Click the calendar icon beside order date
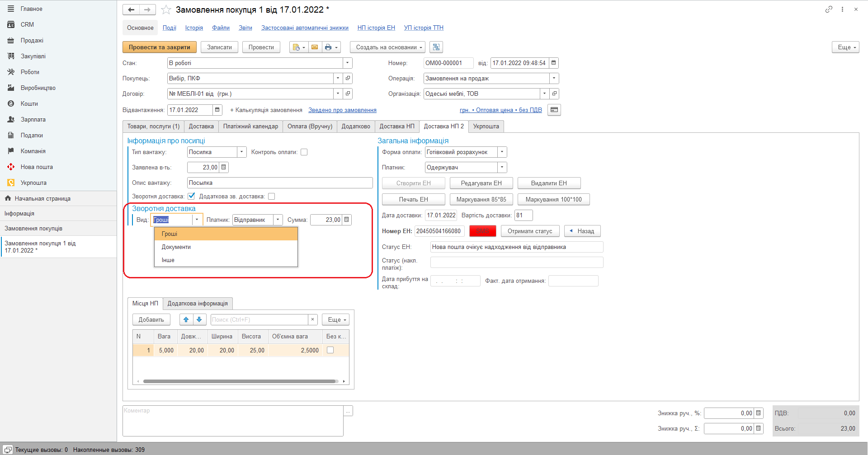 554,63
